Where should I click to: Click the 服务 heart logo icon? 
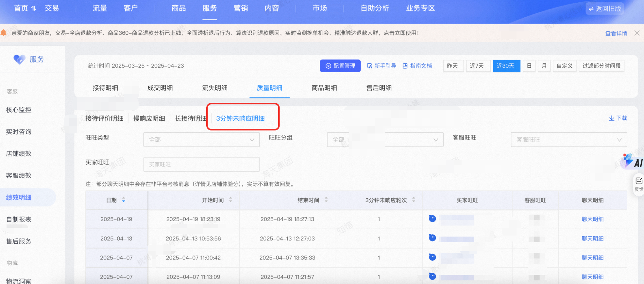(x=19, y=59)
